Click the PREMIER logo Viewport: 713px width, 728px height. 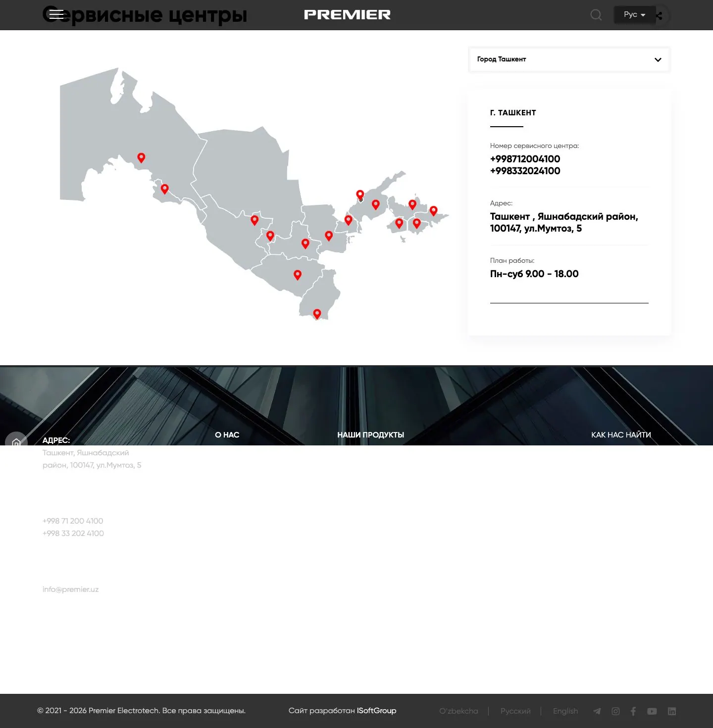point(347,15)
